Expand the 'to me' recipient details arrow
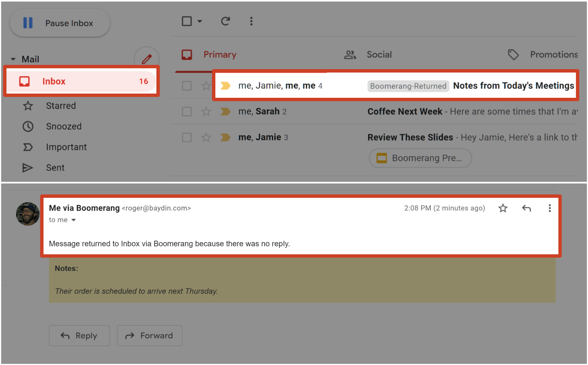The width and height of the screenshot is (588, 365). click(x=74, y=220)
